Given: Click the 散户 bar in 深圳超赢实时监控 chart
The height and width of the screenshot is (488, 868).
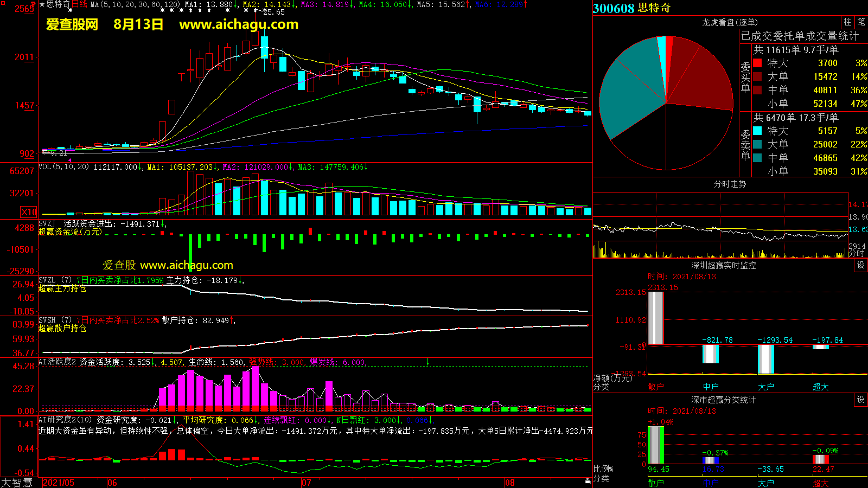Looking at the screenshot, I should [656, 318].
